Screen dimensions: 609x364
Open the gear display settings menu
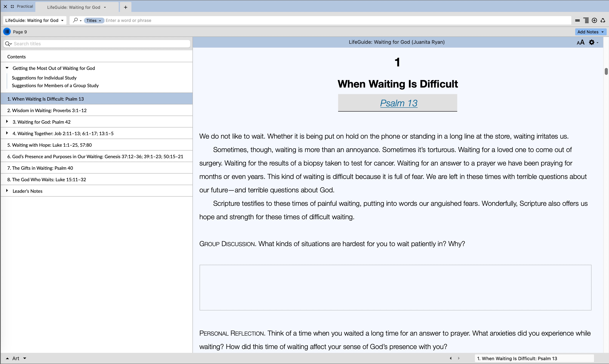click(x=593, y=42)
